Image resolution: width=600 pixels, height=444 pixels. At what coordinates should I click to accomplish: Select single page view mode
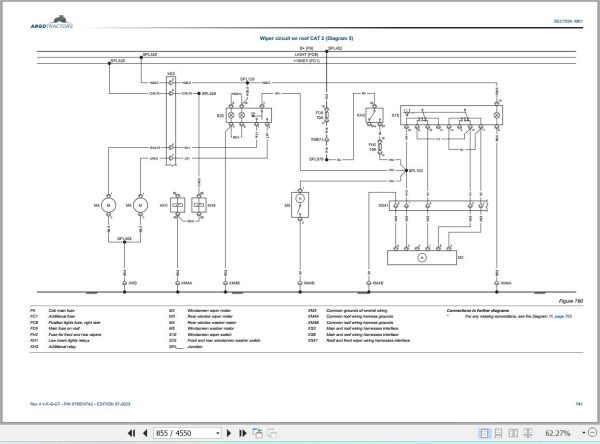coord(484,433)
